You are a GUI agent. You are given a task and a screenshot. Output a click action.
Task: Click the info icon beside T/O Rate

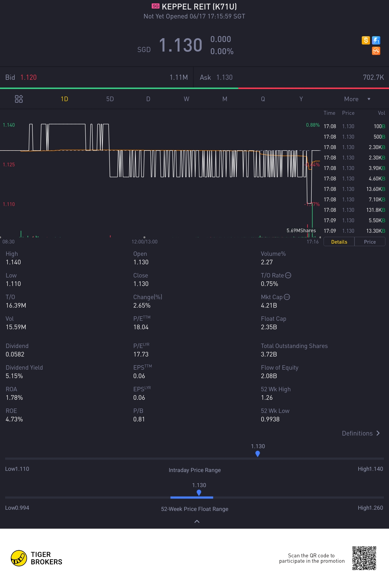(x=288, y=275)
